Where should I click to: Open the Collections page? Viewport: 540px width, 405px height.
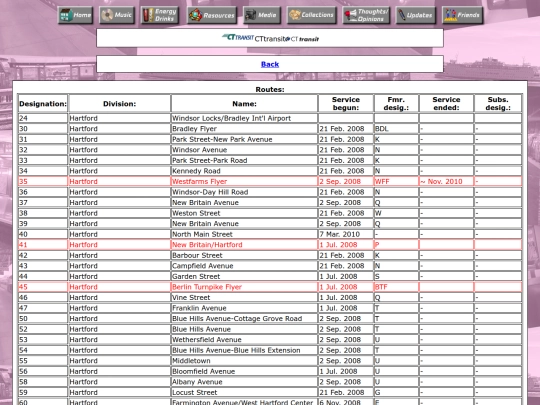pyautogui.click(x=311, y=15)
